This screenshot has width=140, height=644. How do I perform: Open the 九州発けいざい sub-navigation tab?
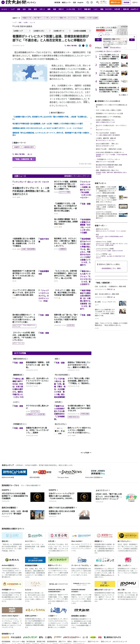point(42,31)
